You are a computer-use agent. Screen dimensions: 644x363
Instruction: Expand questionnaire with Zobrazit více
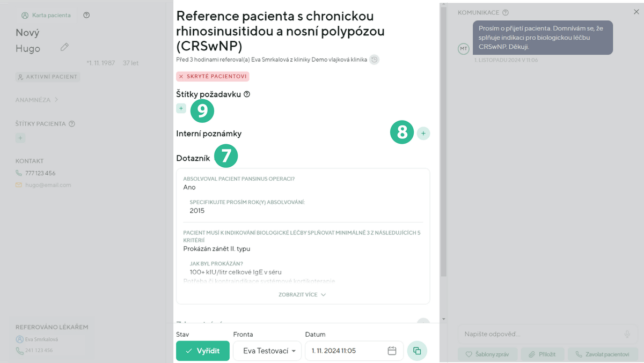302,294
